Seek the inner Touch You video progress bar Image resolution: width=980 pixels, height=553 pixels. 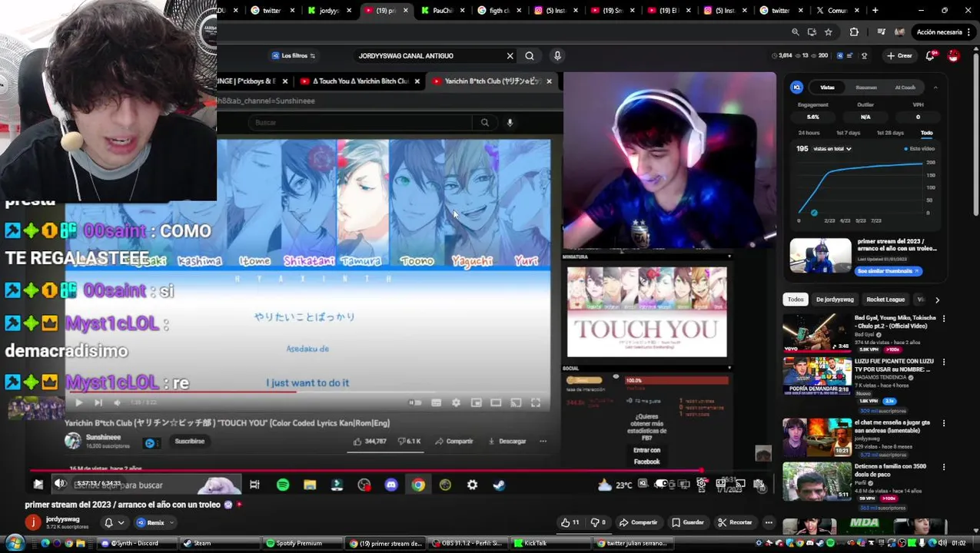tap(307, 392)
